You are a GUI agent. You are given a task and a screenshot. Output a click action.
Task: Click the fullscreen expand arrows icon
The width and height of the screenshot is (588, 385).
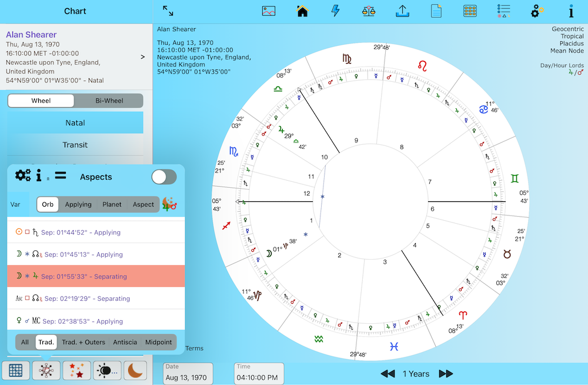point(168,11)
